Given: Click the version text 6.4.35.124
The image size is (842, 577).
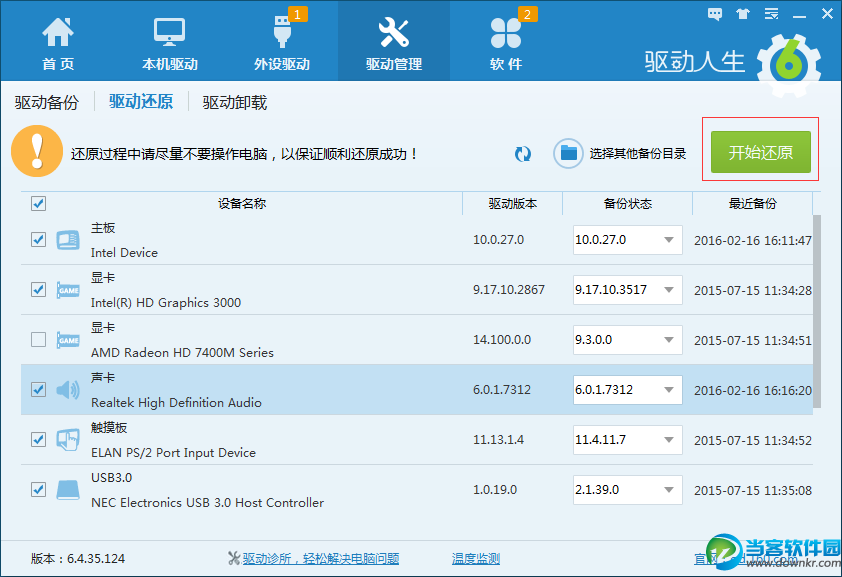Looking at the screenshot, I should point(96,559).
